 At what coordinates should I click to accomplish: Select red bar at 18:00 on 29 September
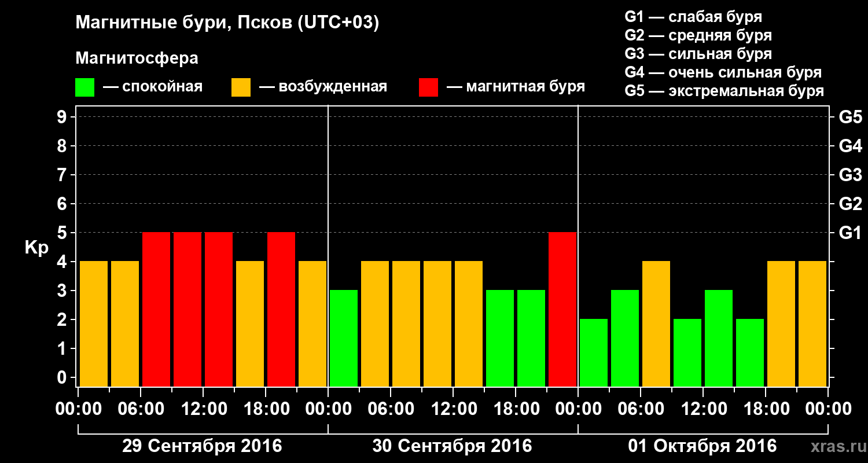[281, 310]
